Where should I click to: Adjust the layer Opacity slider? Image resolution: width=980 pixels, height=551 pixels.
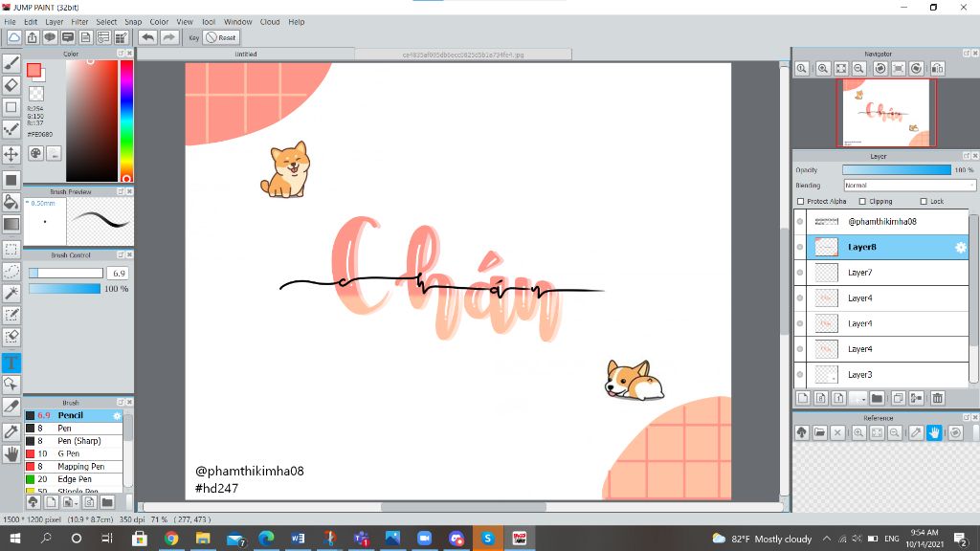tap(896, 170)
